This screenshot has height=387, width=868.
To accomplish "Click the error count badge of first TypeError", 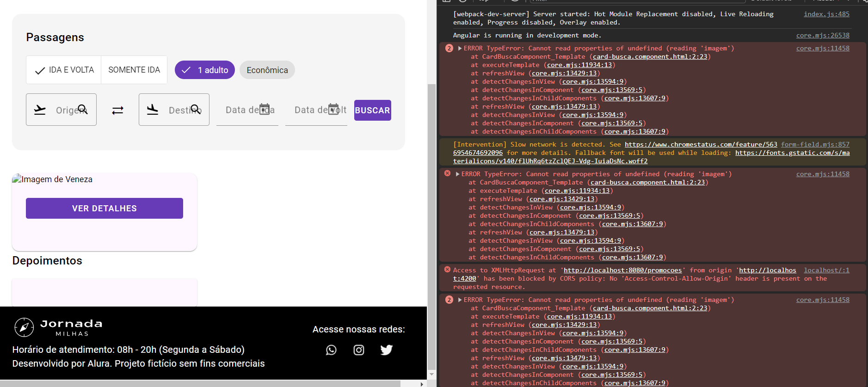I will click(x=449, y=48).
